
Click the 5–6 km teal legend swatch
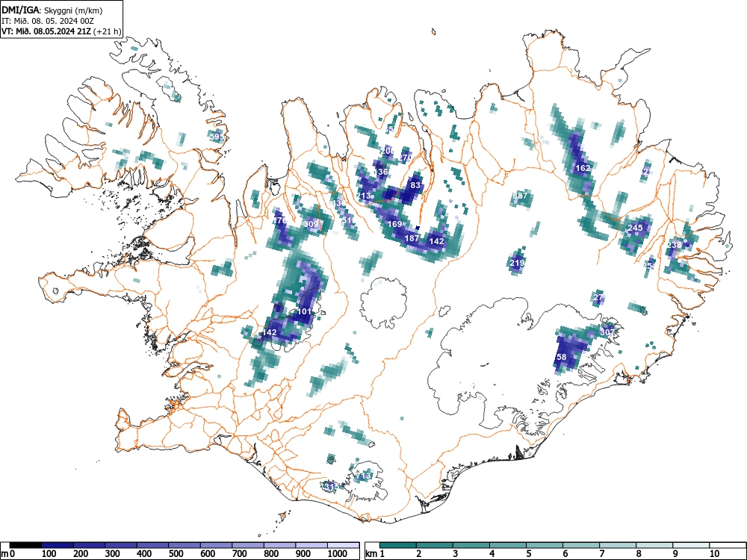tap(545, 545)
